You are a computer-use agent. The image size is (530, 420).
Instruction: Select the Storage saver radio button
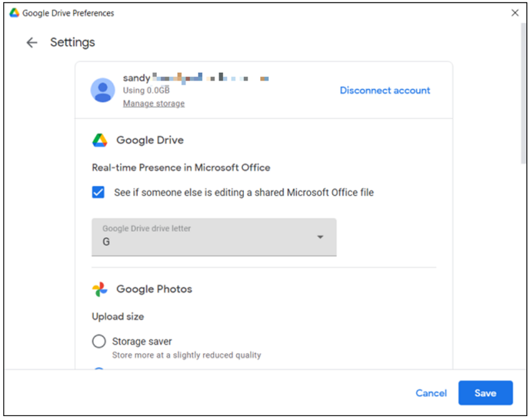coord(99,341)
